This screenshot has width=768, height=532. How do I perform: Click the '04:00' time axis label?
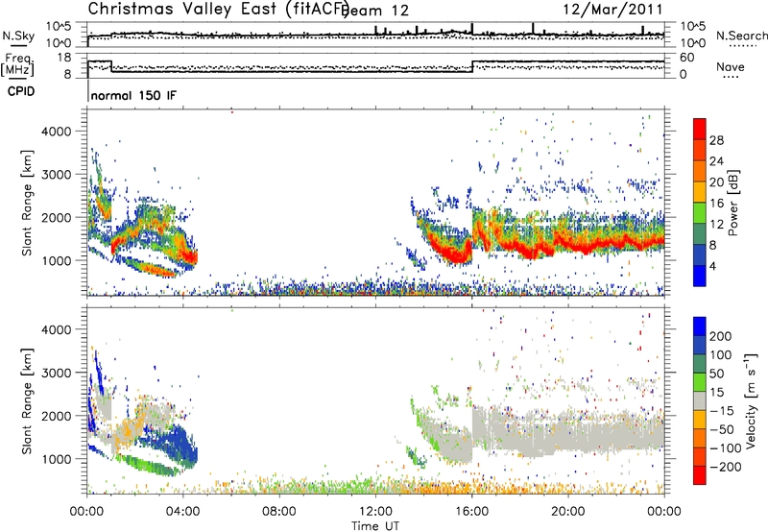(183, 512)
